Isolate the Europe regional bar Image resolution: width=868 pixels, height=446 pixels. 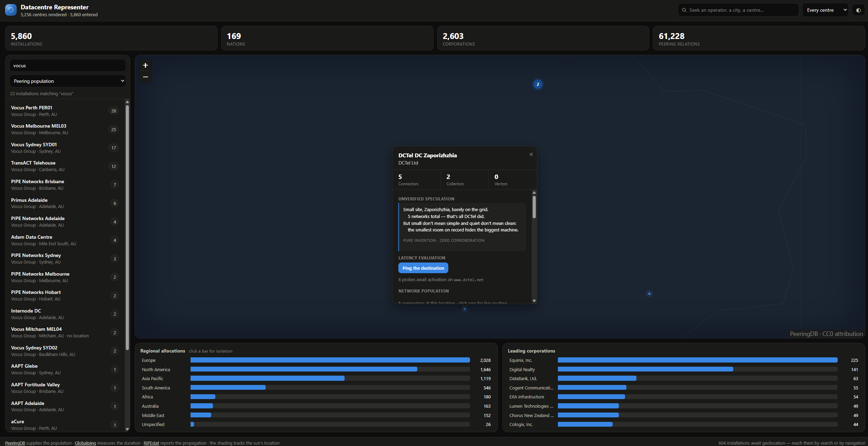tap(316, 360)
